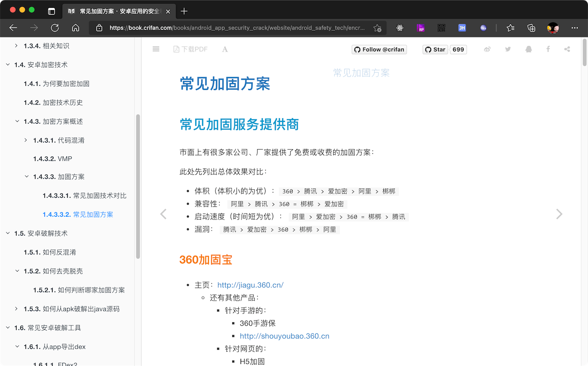Open the browser Favorites list
The height and width of the screenshot is (366, 588).
coord(510,28)
